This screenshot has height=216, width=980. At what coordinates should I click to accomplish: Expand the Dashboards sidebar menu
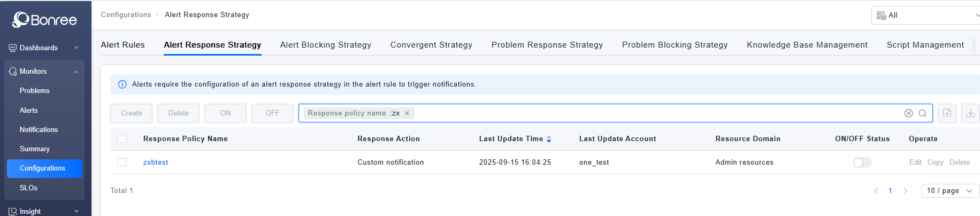pyautogui.click(x=44, y=48)
